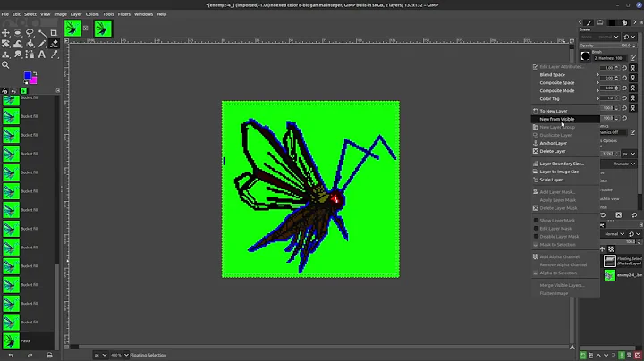Select the Measure tool

pos(42,33)
